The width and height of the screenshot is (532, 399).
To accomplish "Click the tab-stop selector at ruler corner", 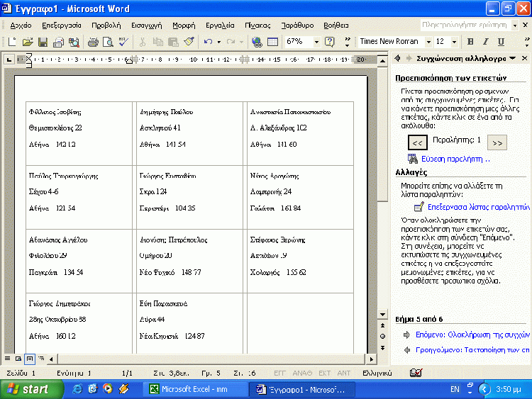I will click(x=9, y=60).
